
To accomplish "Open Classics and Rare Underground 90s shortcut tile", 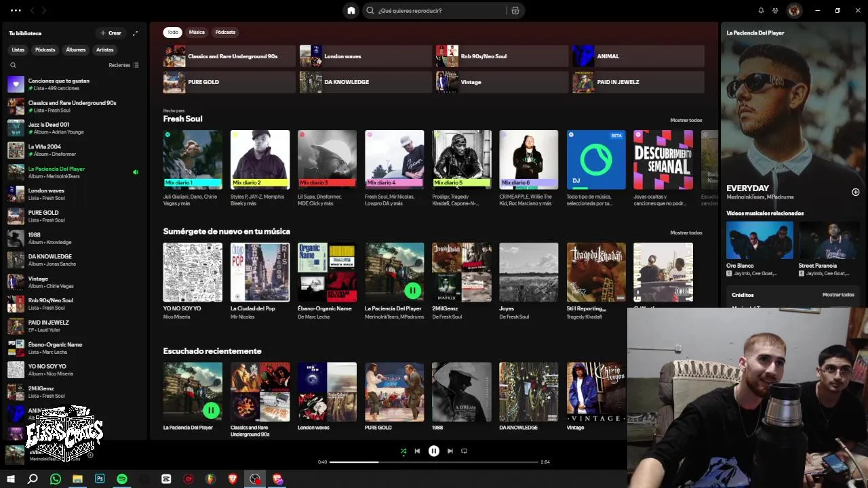I will 229,56.
